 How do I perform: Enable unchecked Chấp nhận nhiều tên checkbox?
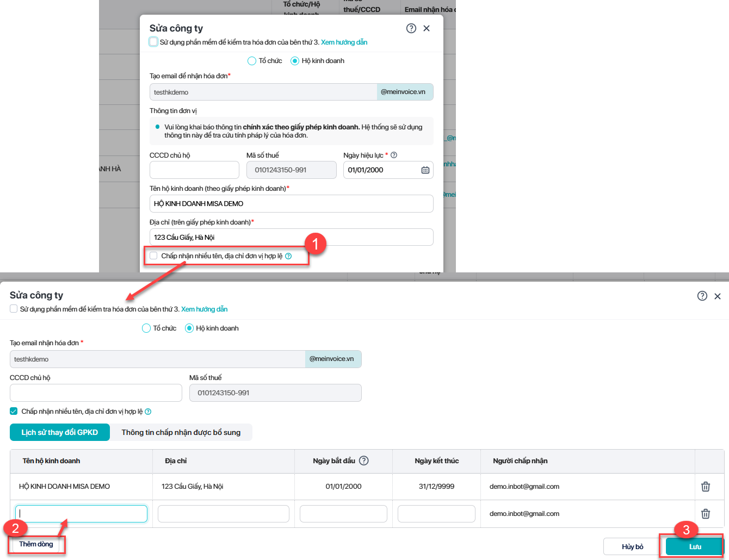(153, 256)
